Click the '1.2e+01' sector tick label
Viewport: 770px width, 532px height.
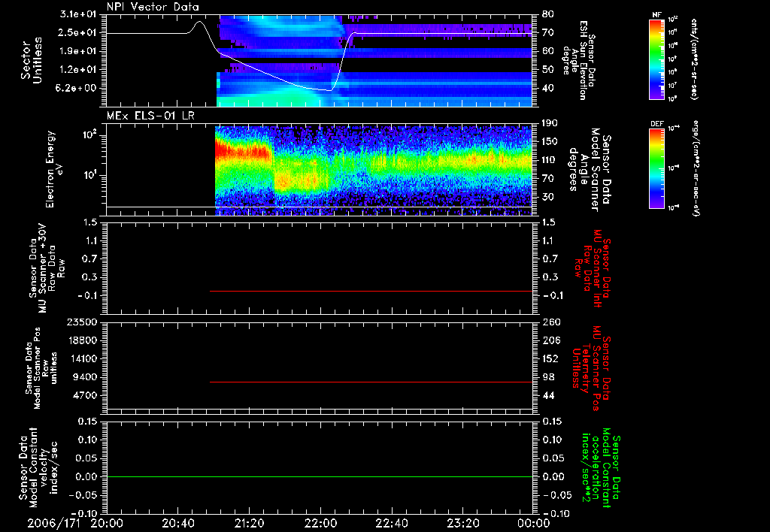tap(78, 70)
